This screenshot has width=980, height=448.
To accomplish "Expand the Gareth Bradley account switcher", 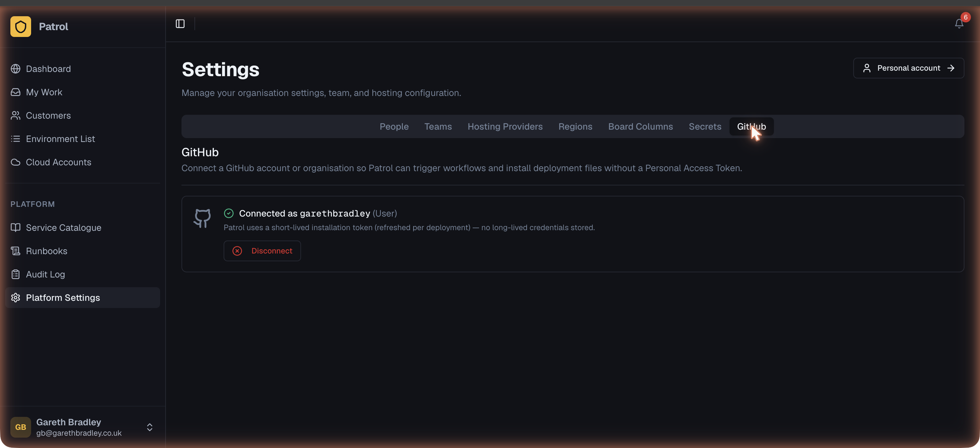I will (x=149, y=427).
